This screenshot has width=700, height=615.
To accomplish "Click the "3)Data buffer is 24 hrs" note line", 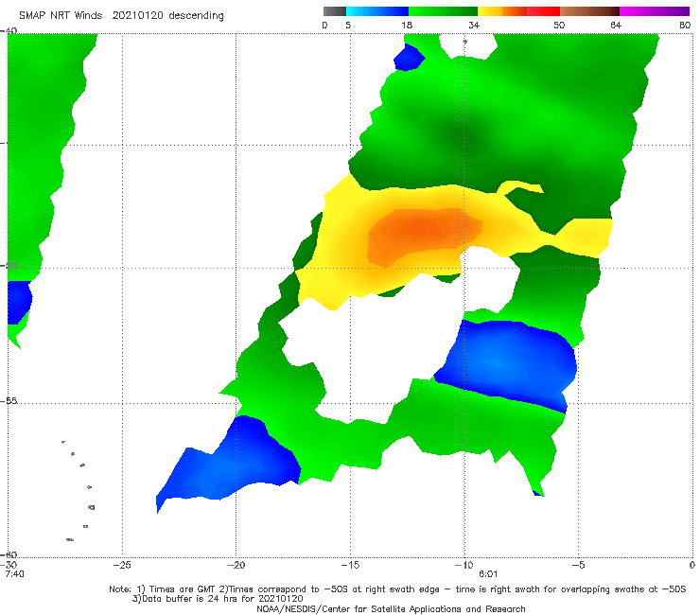I will tap(218, 599).
